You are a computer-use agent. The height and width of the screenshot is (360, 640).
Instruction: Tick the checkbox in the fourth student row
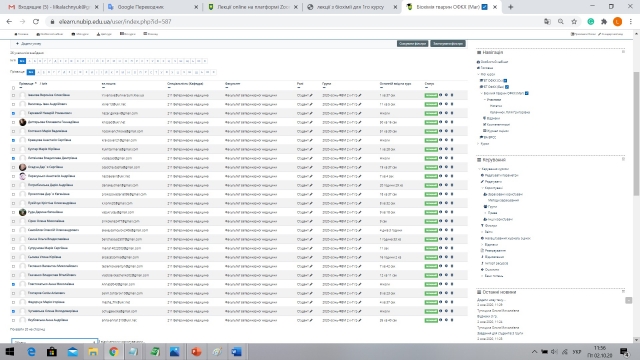(13, 122)
